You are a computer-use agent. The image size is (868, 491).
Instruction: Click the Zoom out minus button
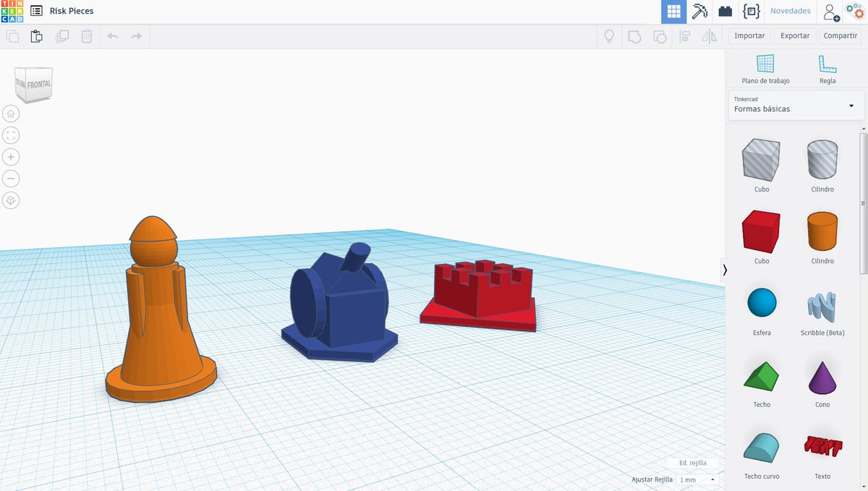click(11, 179)
